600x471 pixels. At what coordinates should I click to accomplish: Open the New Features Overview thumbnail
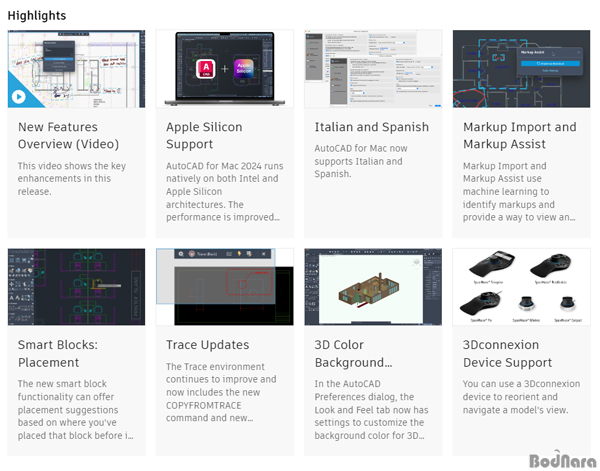(x=77, y=69)
